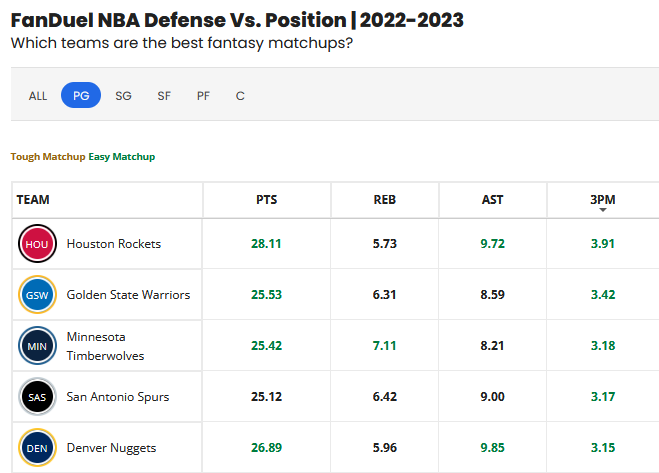The width and height of the screenshot is (659, 473).
Task: Open the Denver Nuggets team name
Action: click(111, 448)
